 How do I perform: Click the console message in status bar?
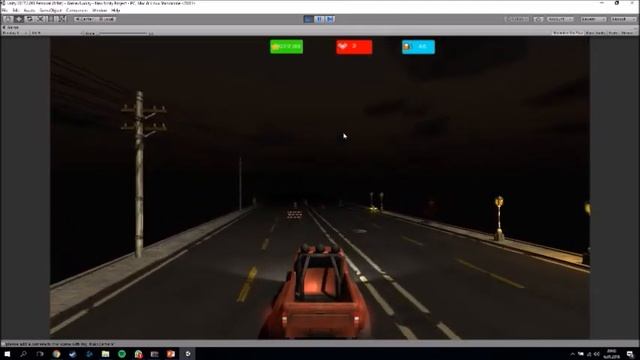60,344
